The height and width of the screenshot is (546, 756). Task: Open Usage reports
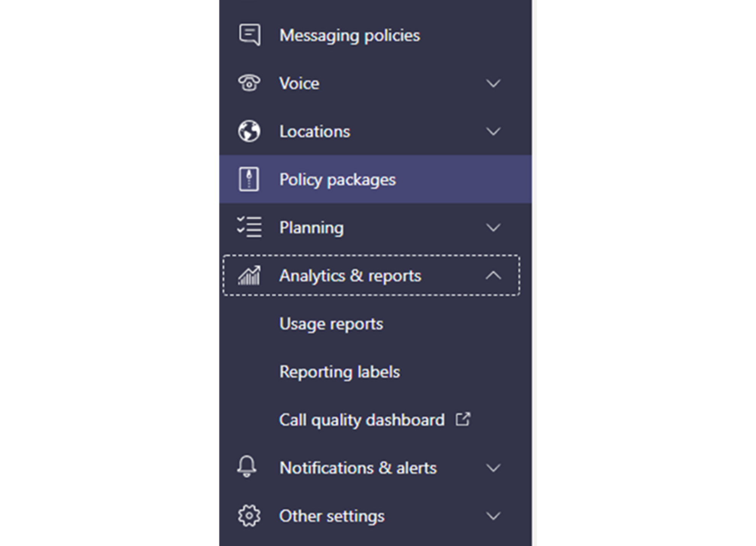click(x=331, y=324)
